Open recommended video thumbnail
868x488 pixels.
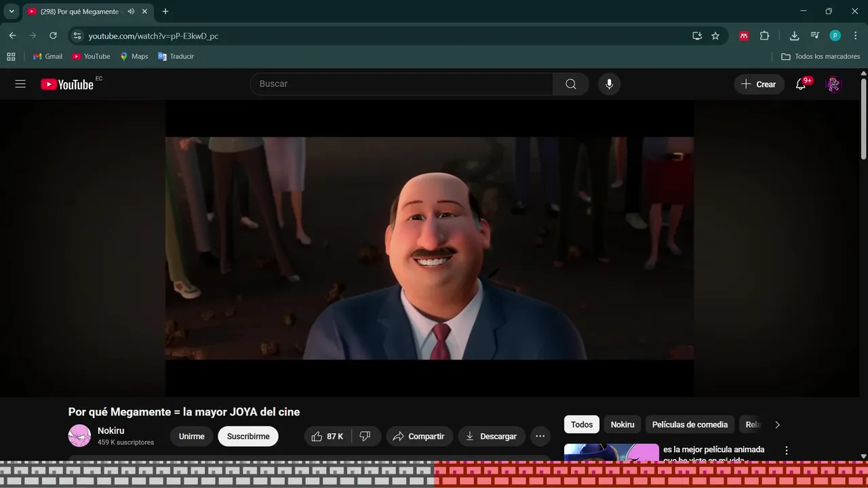click(612, 452)
